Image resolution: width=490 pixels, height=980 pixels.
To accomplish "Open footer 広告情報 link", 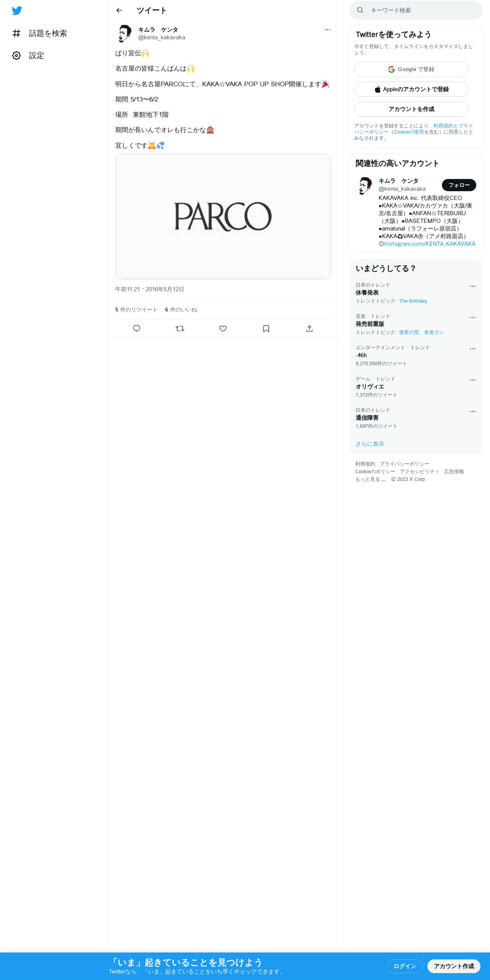I will [x=454, y=472].
